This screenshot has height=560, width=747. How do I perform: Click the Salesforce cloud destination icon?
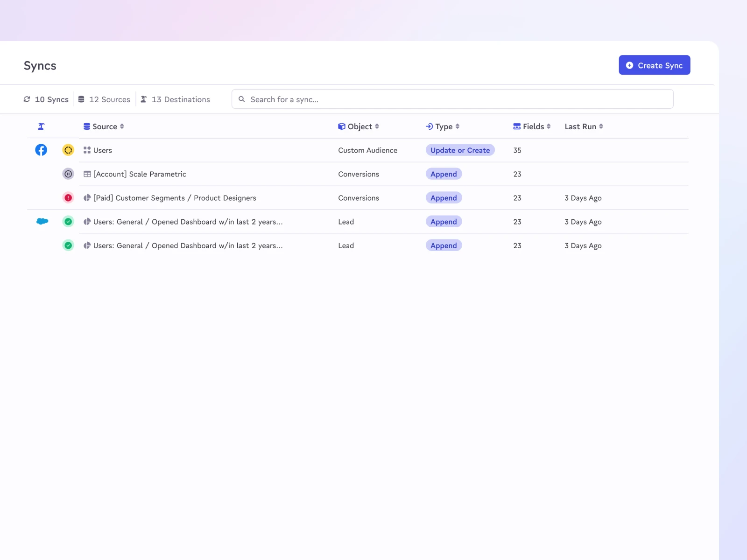tap(42, 221)
